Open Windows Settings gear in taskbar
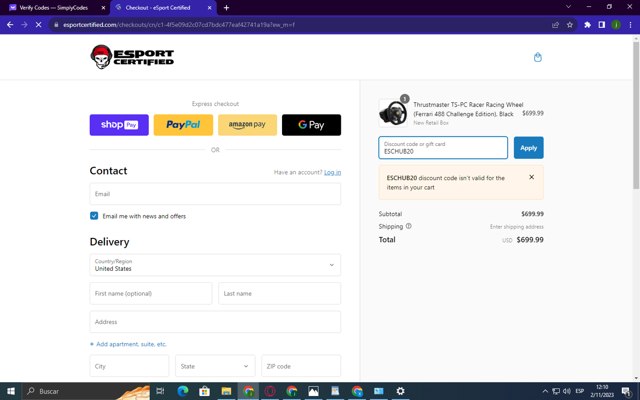The width and height of the screenshot is (640, 400). (x=400, y=391)
